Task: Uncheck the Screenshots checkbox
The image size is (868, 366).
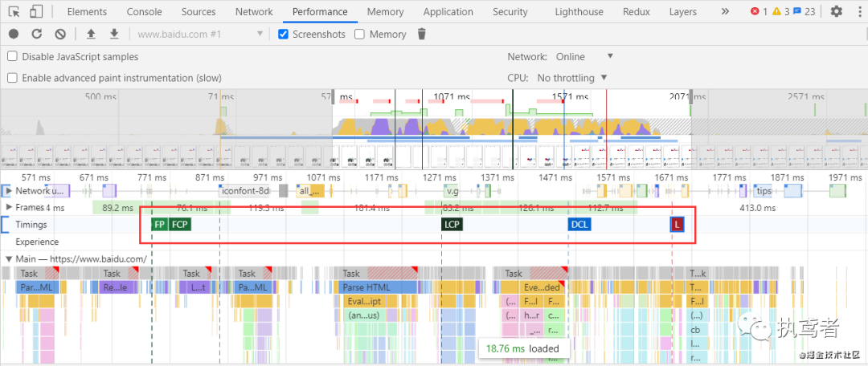Action: [x=283, y=35]
